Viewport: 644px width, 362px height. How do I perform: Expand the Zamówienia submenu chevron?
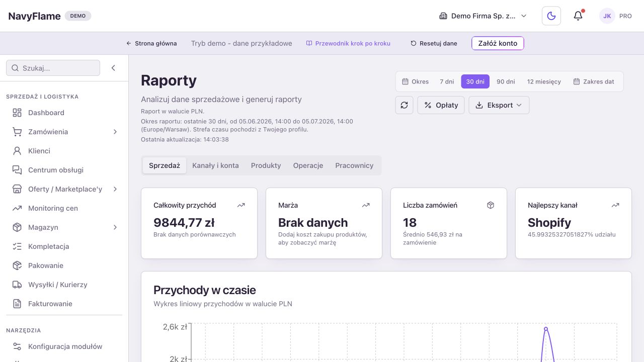click(x=115, y=132)
